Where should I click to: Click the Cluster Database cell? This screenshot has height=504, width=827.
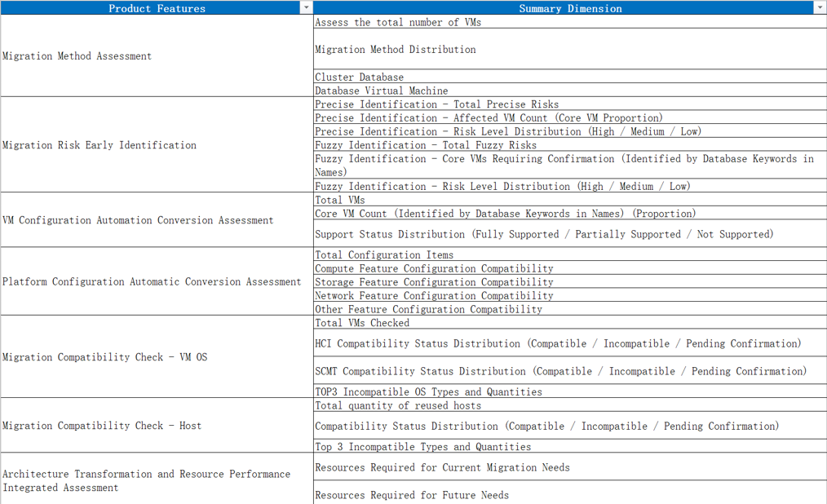[x=570, y=77]
